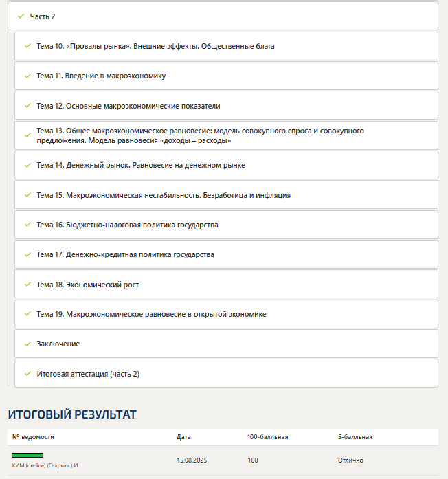Click the green bar in results row

click(27, 455)
